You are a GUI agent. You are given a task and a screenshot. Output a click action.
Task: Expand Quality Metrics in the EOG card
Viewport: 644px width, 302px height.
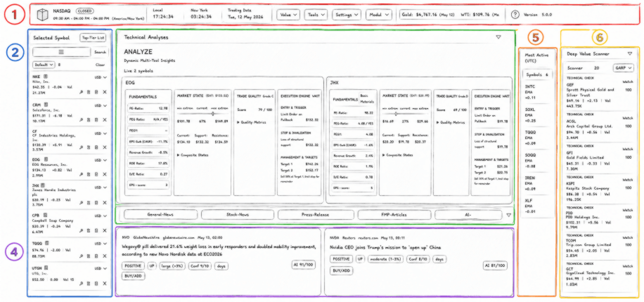tap(252, 122)
